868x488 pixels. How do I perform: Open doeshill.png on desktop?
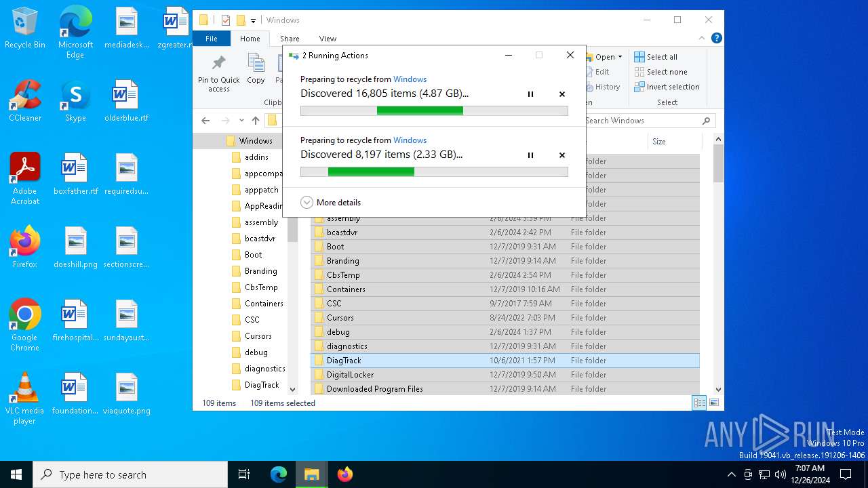[75, 248]
